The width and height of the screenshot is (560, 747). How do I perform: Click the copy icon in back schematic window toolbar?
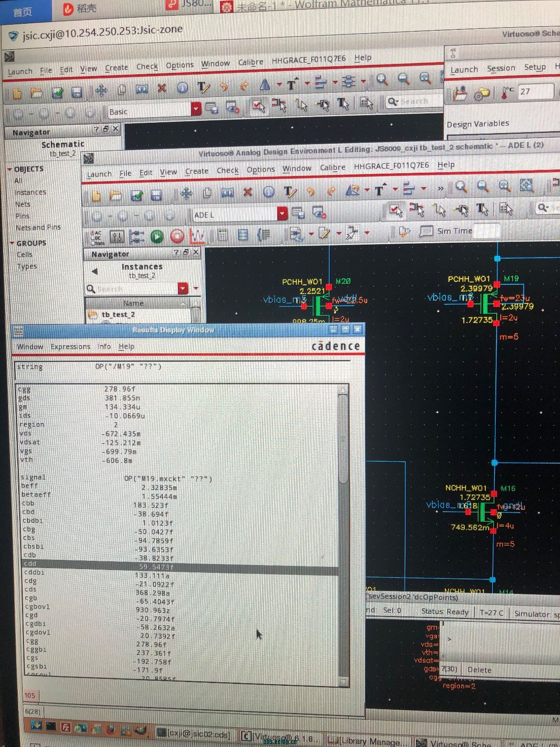tap(122, 89)
